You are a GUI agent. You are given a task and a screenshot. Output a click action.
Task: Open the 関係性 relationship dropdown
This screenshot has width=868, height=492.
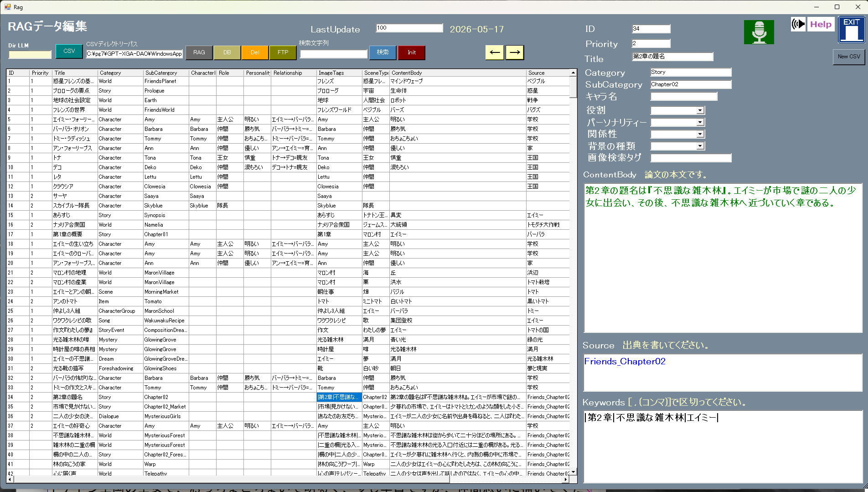[x=700, y=134]
